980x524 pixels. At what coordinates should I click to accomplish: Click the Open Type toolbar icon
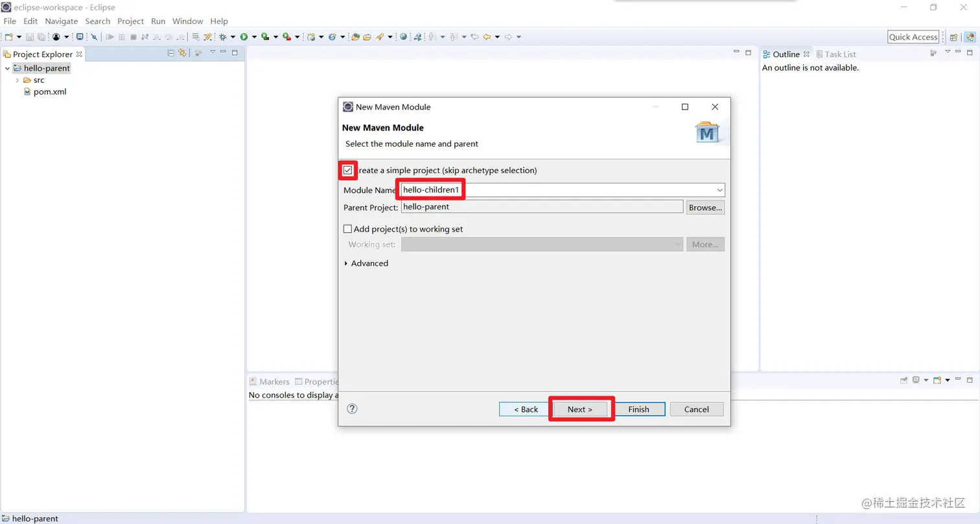[355, 37]
